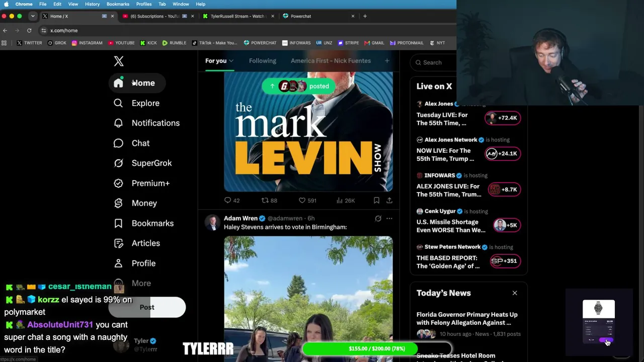Screen dimensions: 644x362
Task: Open the KICK bookmark
Action: pos(148,43)
